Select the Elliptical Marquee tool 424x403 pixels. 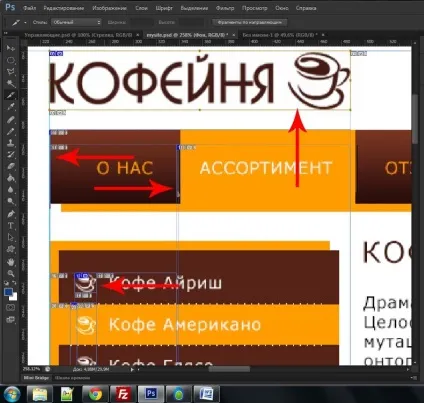(11, 60)
